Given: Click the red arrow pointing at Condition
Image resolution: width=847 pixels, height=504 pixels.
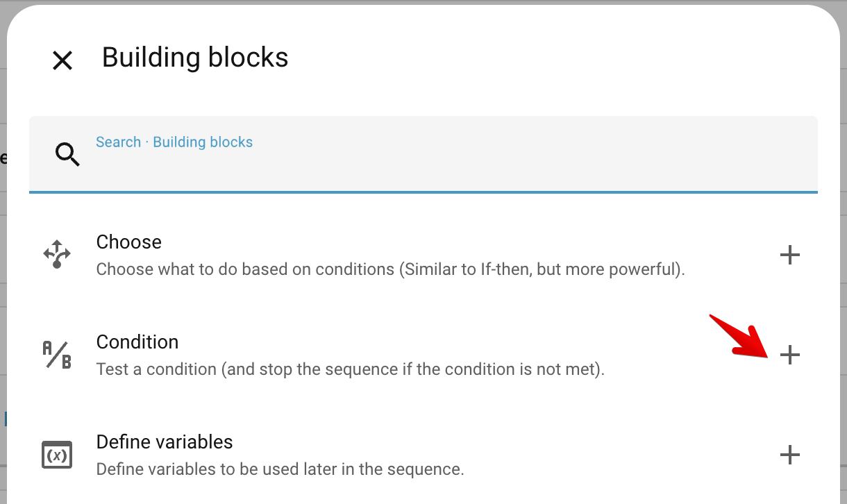Looking at the screenshot, I should pyautogui.click(x=739, y=336).
